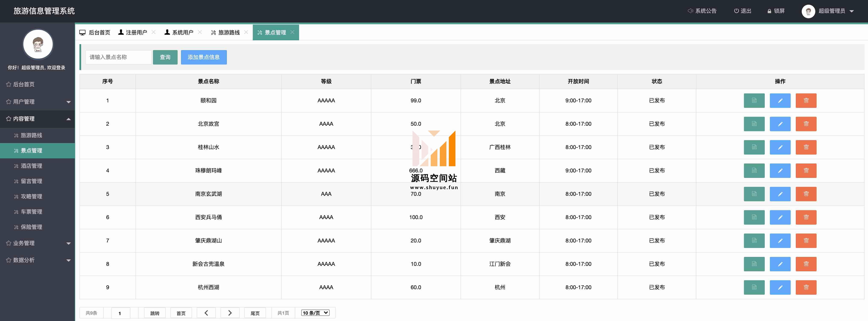The width and height of the screenshot is (868, 321).
Task: Close the 系统用户 tab
Action: click(x=200, y=32)
